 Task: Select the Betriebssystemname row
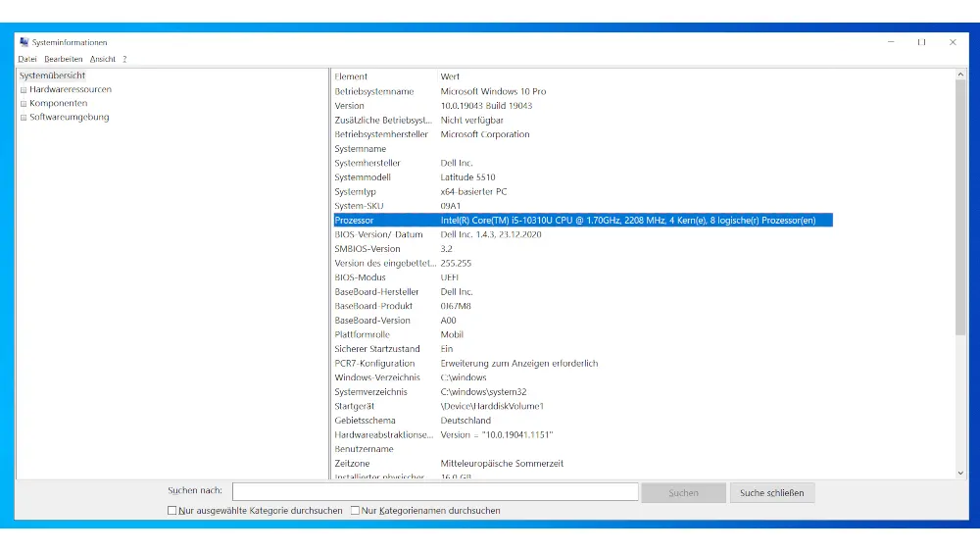583,91
